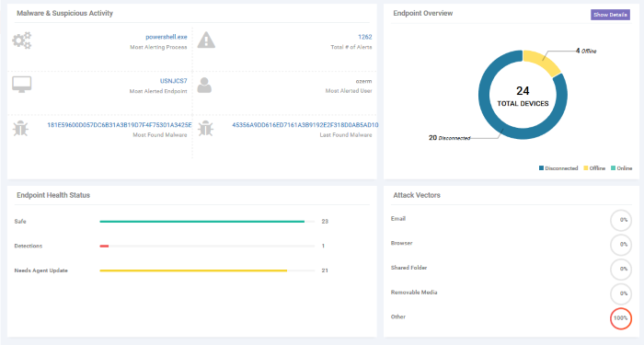Click the 'Most Alerted Endpoint' caption
Viewport: 644px width, 345px height.
click(158, 91)
